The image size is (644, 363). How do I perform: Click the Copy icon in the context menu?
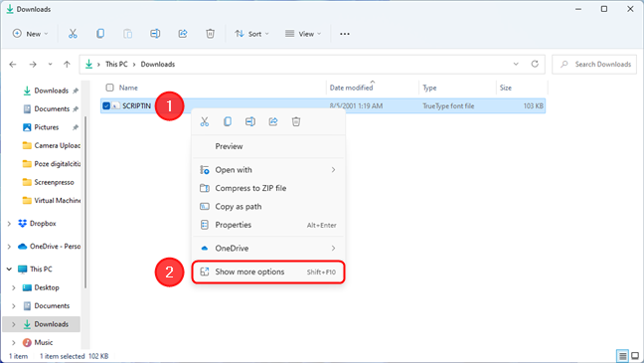(x=228, y=121)
